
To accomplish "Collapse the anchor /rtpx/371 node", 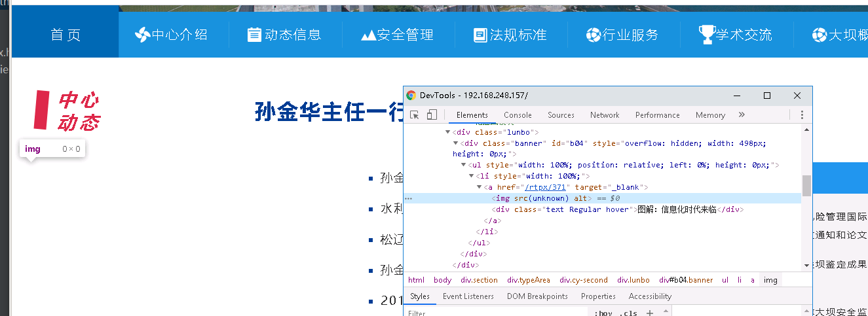I will pyautogui.click(x=480, y=188).
